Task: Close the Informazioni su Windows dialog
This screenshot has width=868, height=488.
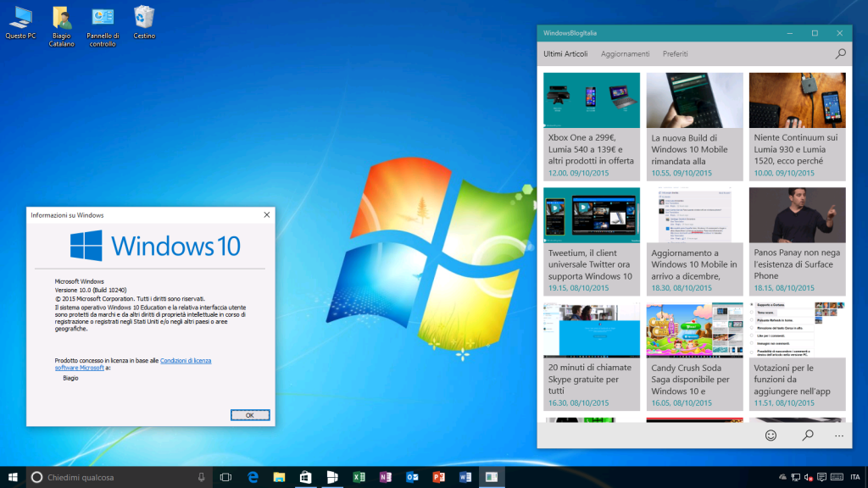Action: point(267,214)
